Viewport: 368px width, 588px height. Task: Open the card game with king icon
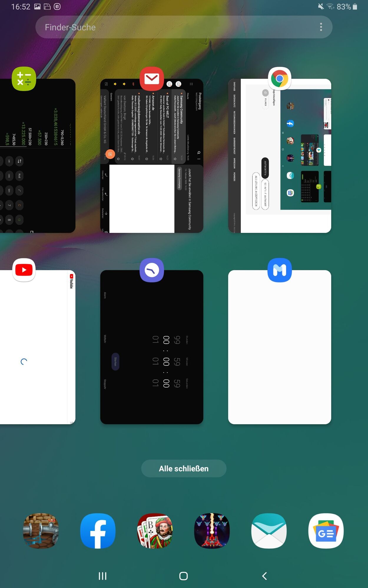[155, 531]
